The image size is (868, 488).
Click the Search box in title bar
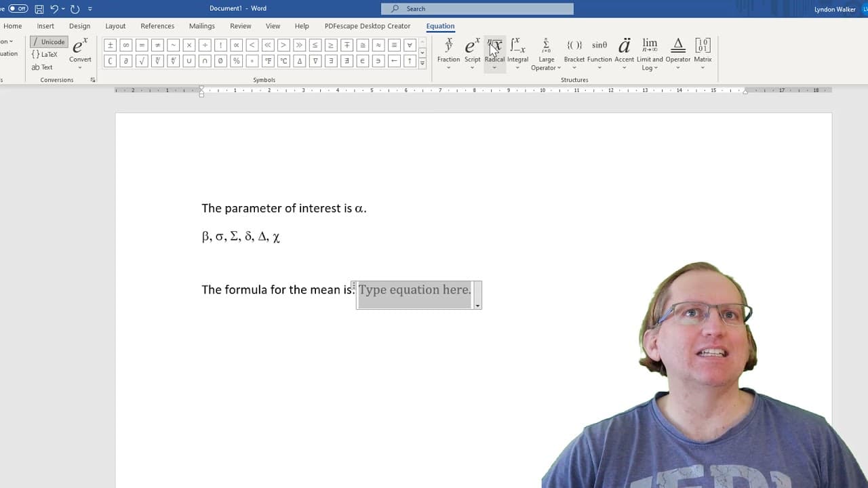477,9
